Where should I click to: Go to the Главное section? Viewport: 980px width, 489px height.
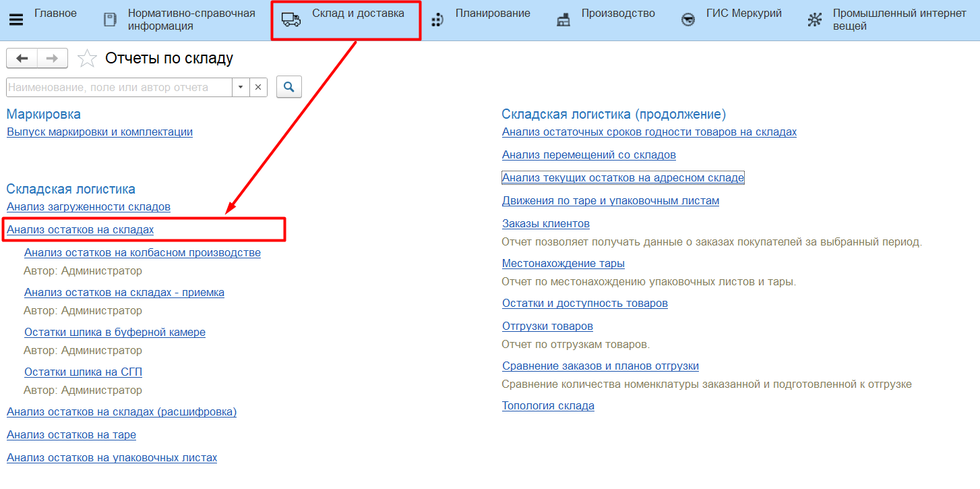click(55, 13)
